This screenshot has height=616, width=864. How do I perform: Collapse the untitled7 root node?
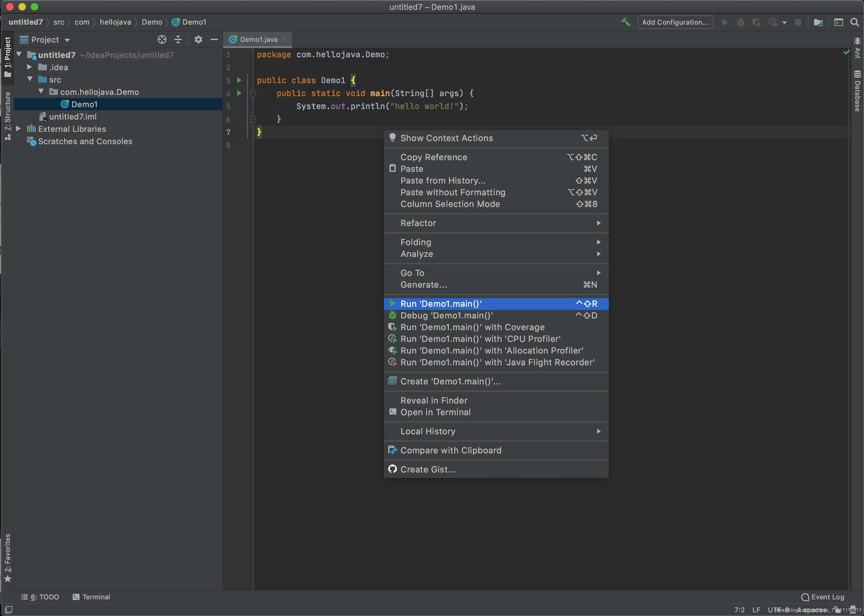[18, 54]
